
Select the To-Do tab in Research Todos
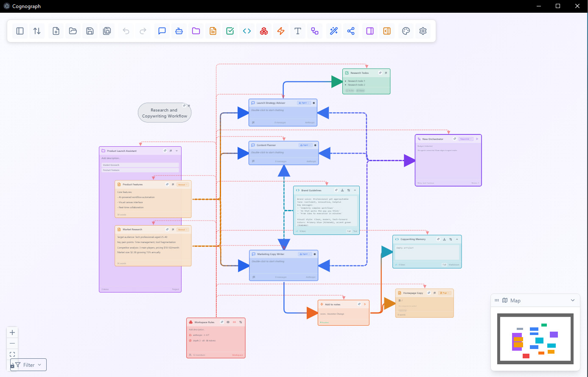[x=350, y=90]
